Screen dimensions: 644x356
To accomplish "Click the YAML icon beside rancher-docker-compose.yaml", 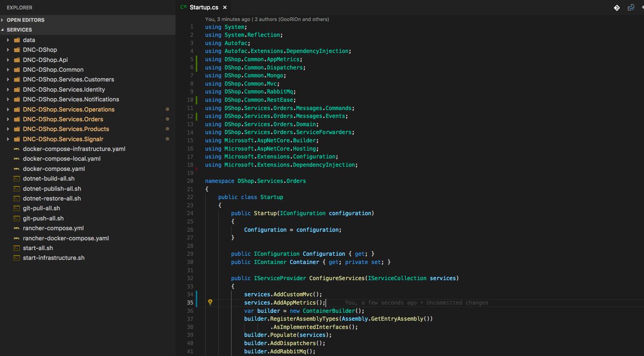I will click(16, 238).
